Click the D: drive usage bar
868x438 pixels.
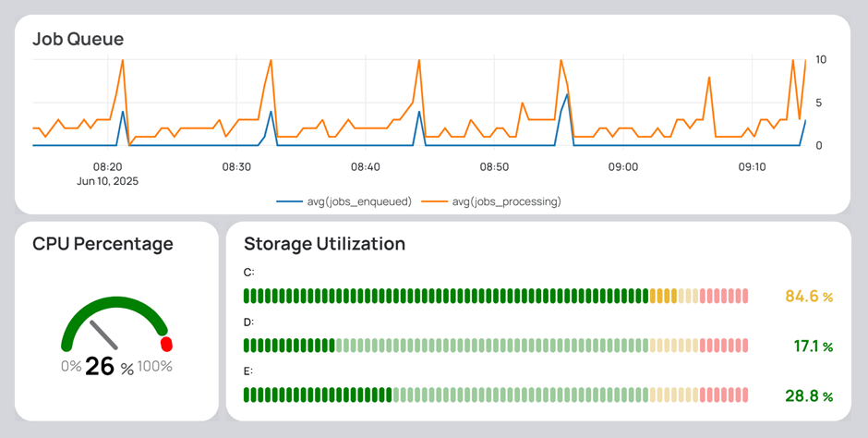pyautogui.click(x=496, y=346)
